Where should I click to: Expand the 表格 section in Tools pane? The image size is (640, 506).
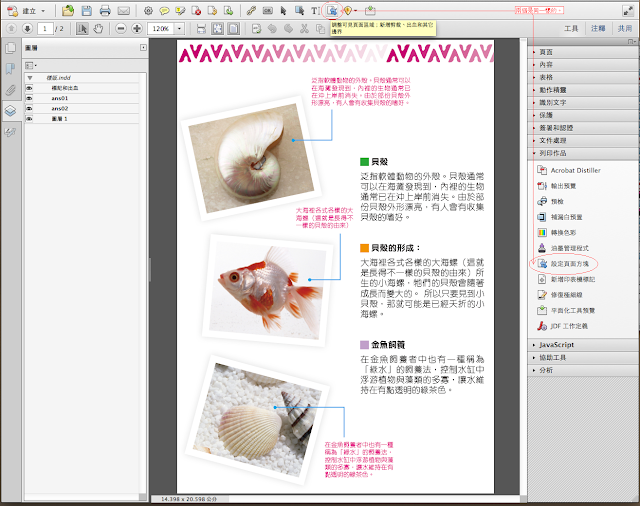[x=584, y=77]
